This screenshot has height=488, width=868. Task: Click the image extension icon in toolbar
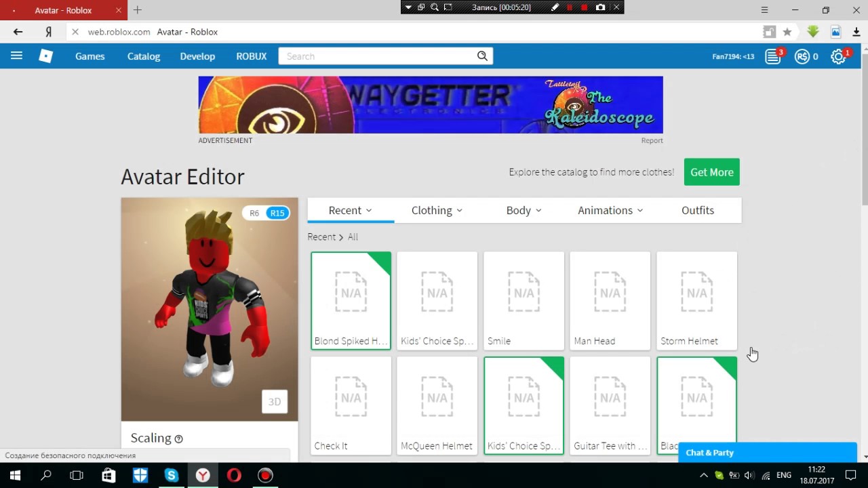[835, 32]
